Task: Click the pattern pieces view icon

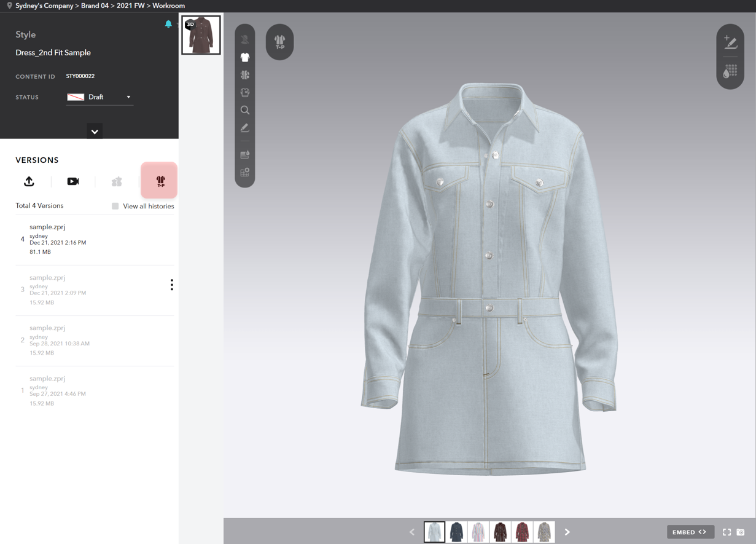Action: (245, 75)
